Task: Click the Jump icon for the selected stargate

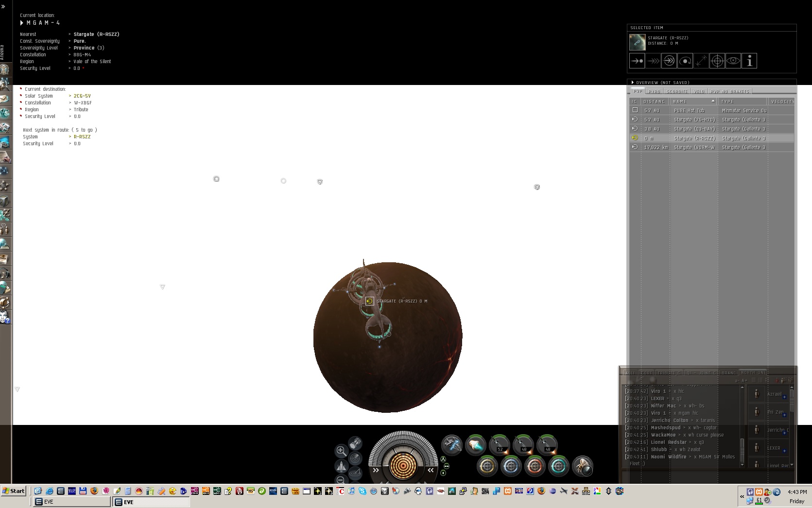Action: click(x=669, y=61)
